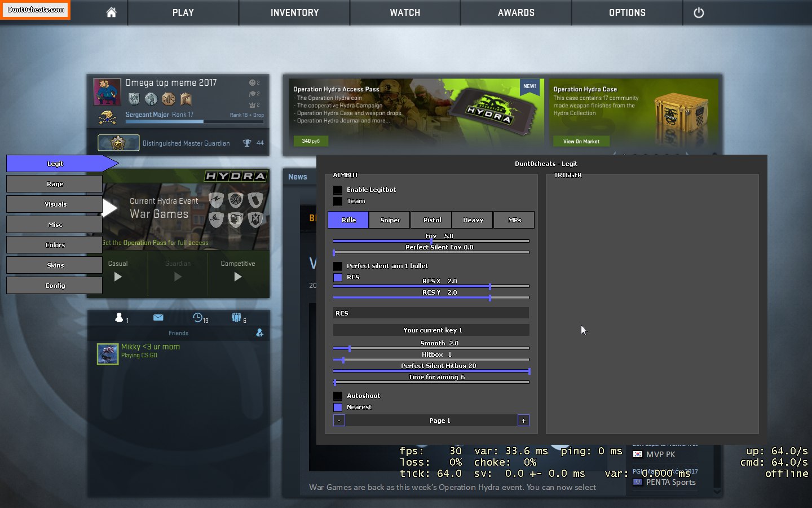Go to next page with plus button

coord(523,421)
